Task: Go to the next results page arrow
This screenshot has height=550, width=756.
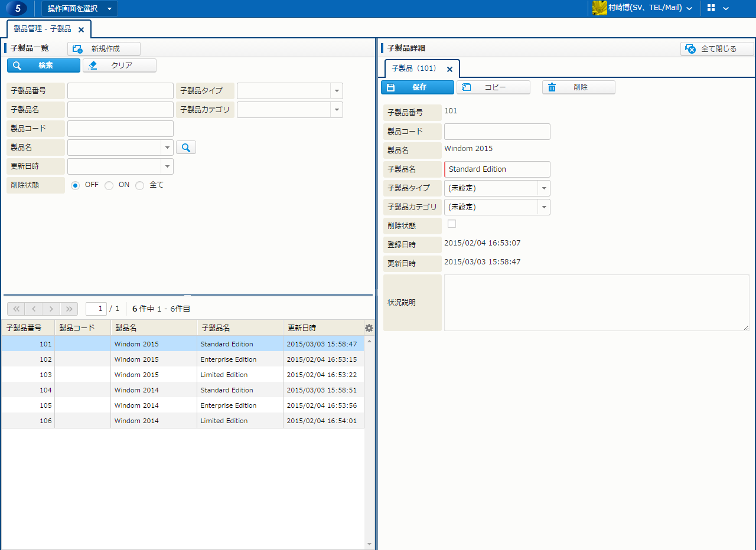Action: coord(51,309)
